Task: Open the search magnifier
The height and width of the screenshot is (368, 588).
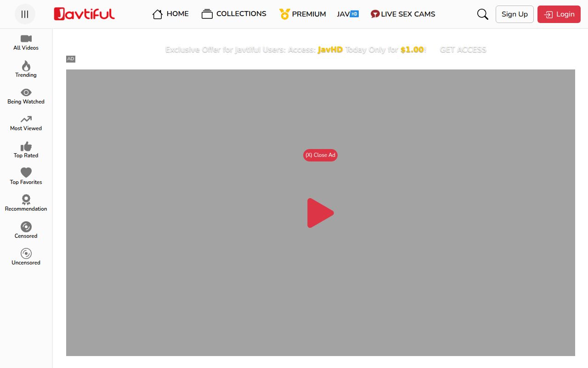Action: (x=482, y=14)
